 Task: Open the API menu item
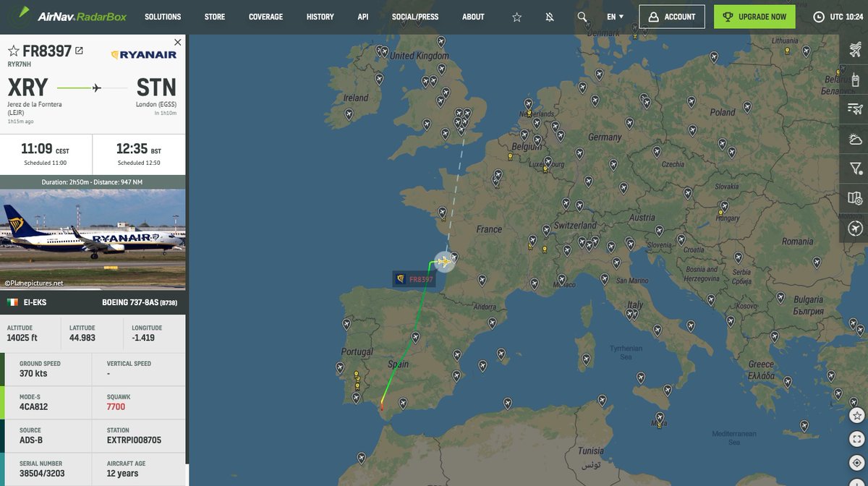click(363, 17)
